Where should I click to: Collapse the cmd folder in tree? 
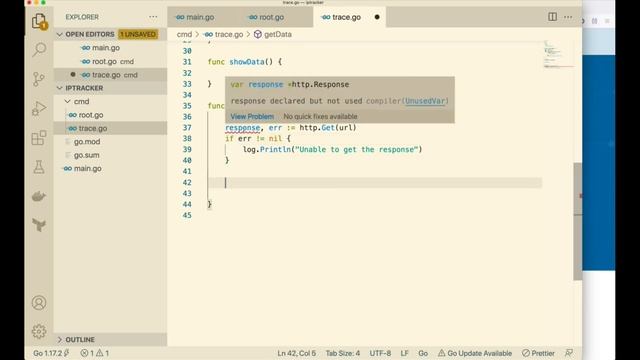(x=81, y=101)
